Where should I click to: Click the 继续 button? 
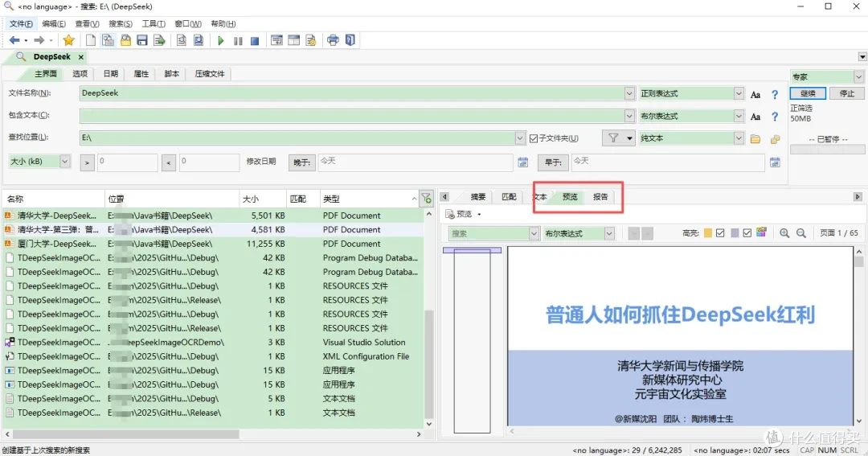coord(809,93)
